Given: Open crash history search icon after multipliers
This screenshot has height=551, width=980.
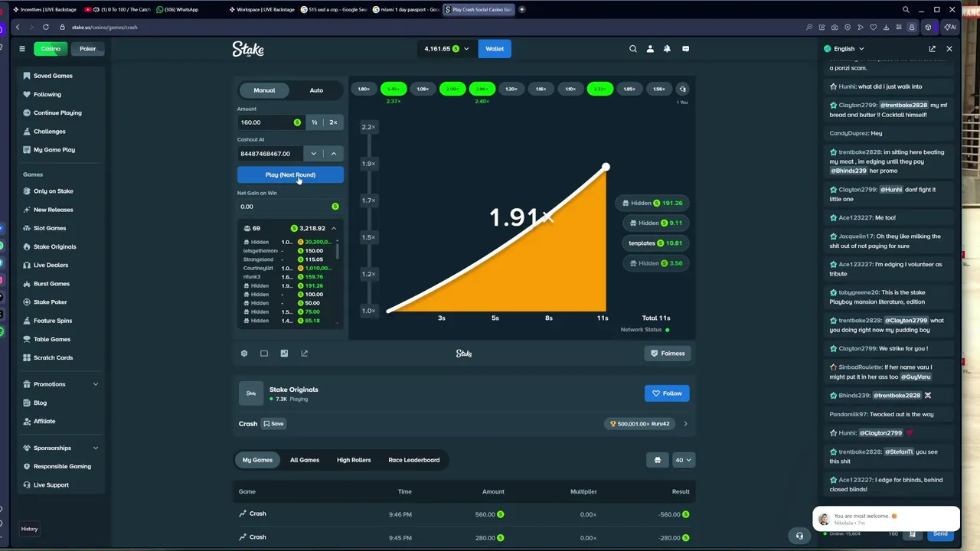Looking at the screenshot, I should (x=683, y=89).
